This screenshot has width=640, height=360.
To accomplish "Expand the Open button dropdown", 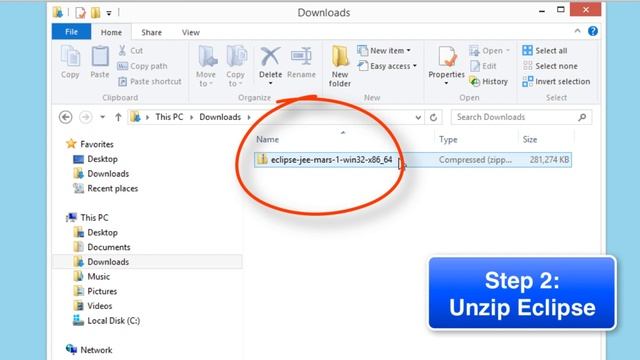I will tap(508, 51).
